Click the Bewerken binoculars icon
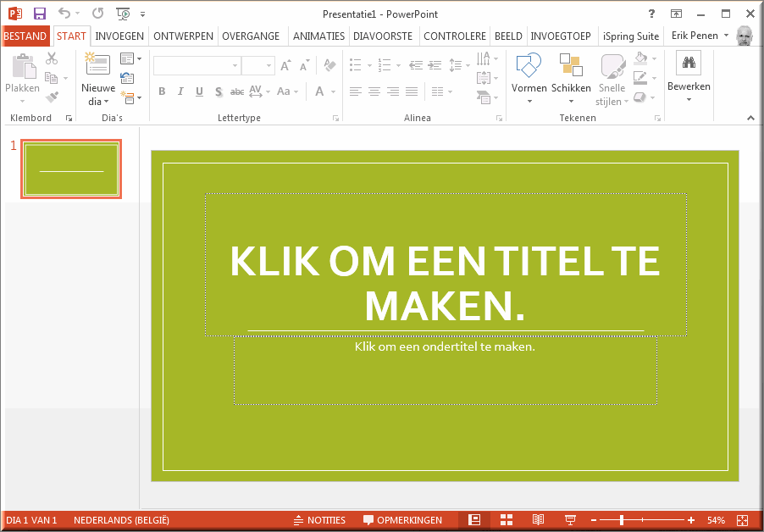 [x=689, y=64]
